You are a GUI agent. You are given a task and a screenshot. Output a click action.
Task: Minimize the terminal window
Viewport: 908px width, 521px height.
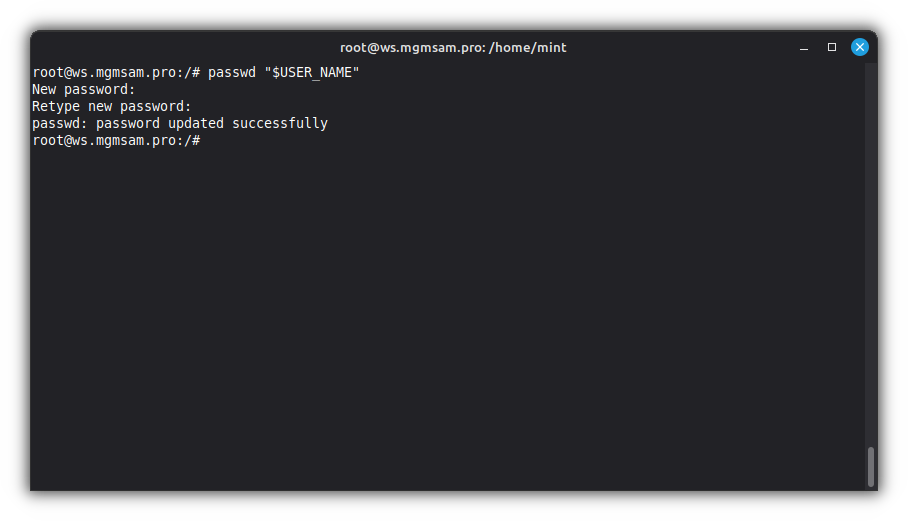coord(804,47)
